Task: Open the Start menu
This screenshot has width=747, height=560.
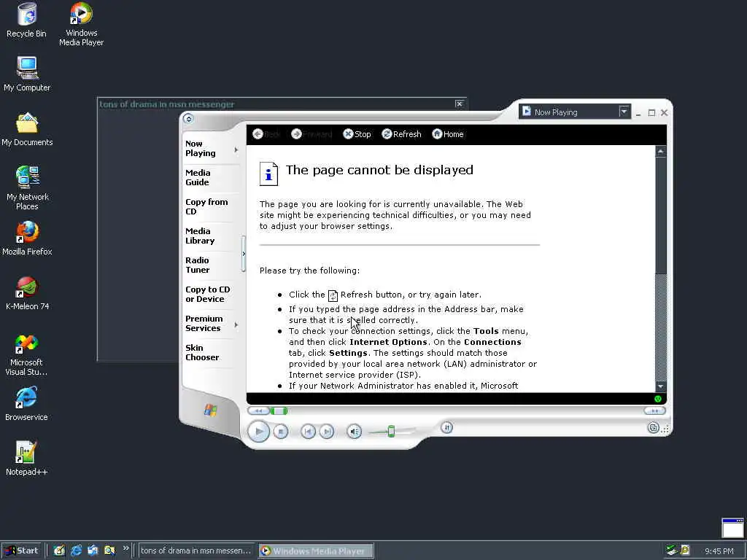Action: coord(22,551)
